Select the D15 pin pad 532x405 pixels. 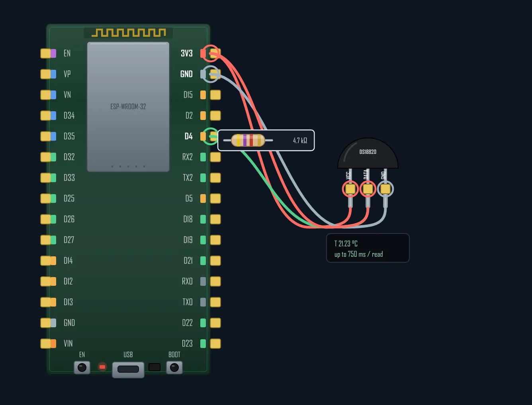(215, 95)
